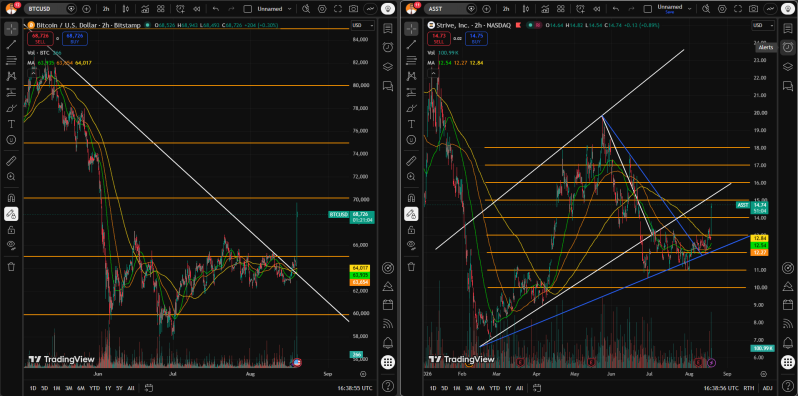Open the Alerts panel in the ASST window
The width and height of the screenshot is (798, 396).
click(787, 47)
